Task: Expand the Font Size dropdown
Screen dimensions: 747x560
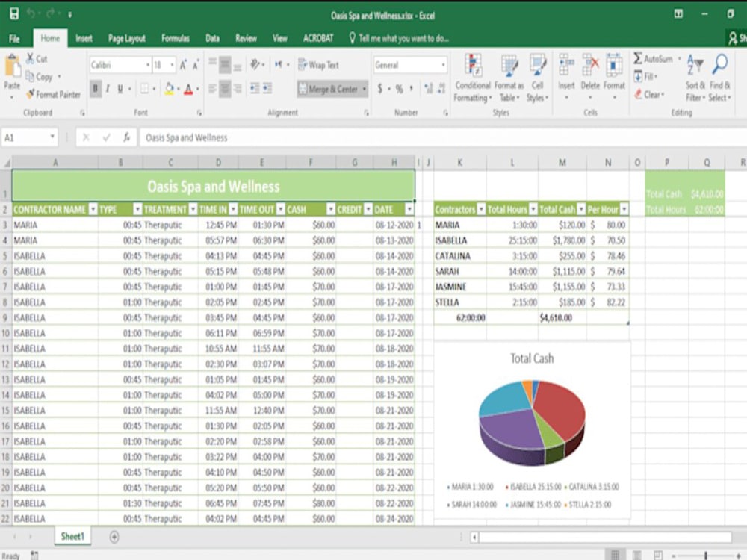Action: click(171, 64)
